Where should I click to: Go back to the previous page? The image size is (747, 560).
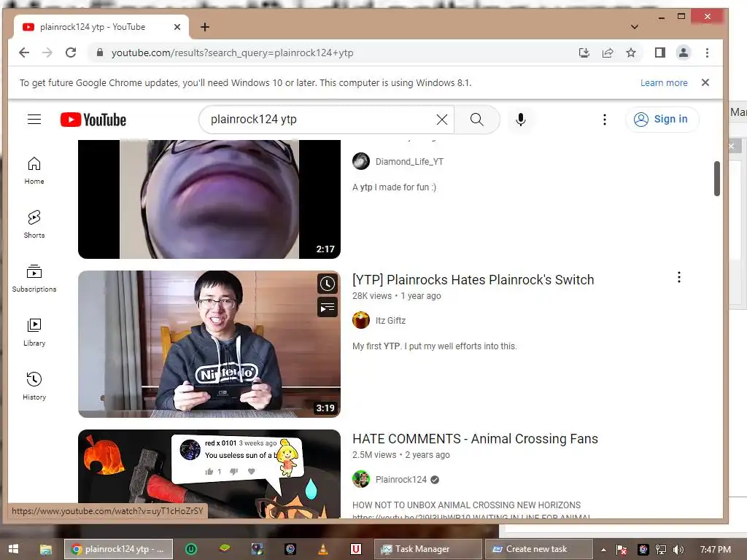(24, 52)
